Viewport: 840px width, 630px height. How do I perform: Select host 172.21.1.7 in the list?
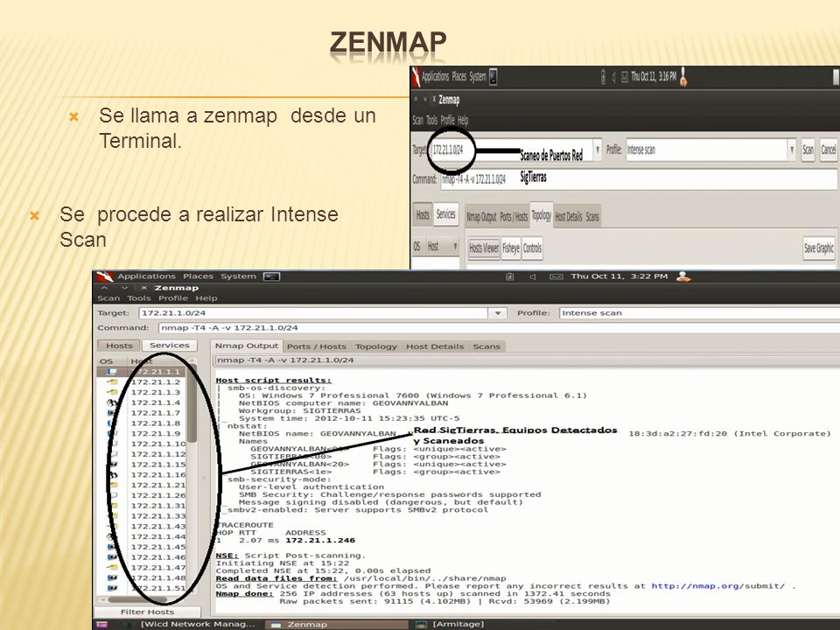156,413
